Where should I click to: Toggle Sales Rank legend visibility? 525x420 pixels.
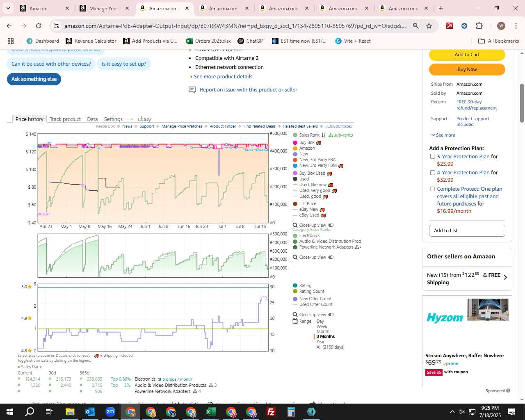point(306,135)
